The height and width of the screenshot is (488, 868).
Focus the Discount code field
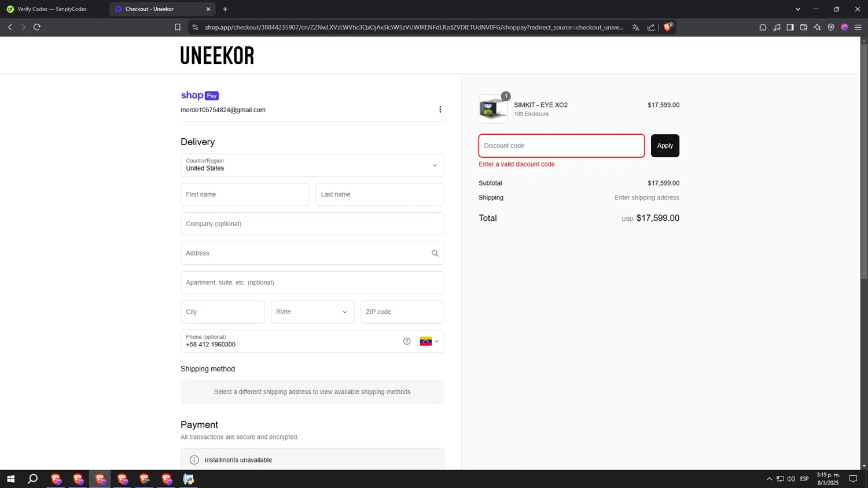pos(561,146)
